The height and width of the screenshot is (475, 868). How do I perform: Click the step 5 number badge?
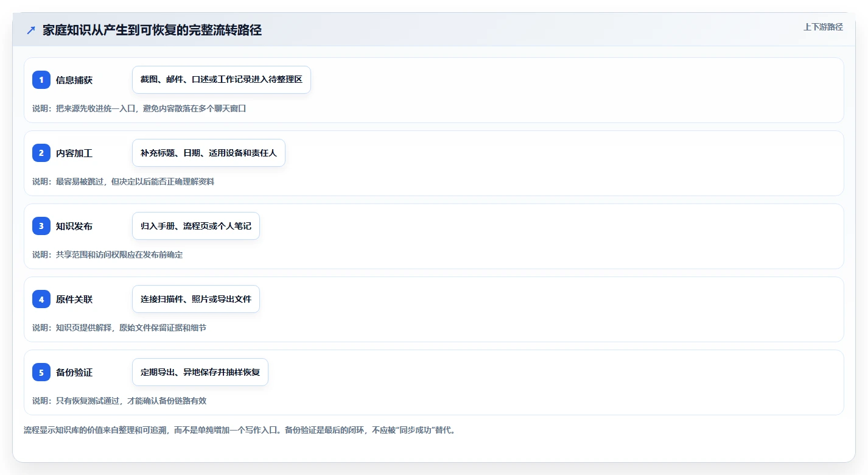[41, 372]
